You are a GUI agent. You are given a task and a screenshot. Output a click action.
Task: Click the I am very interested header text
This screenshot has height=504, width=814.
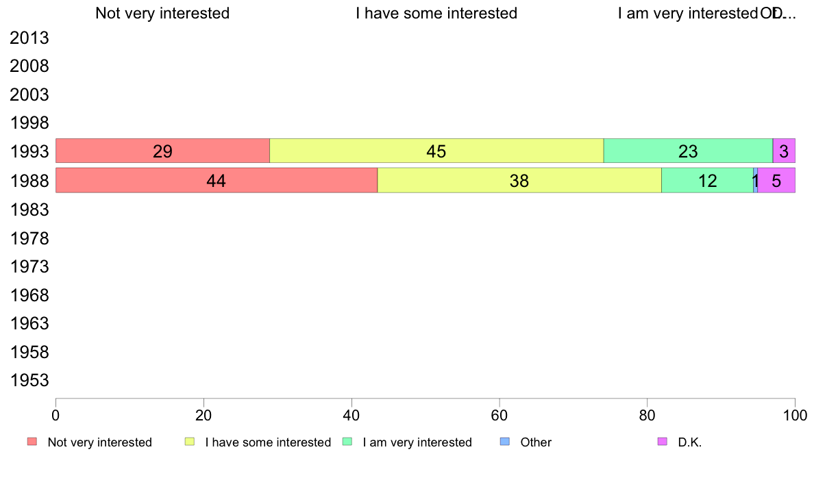689,13
